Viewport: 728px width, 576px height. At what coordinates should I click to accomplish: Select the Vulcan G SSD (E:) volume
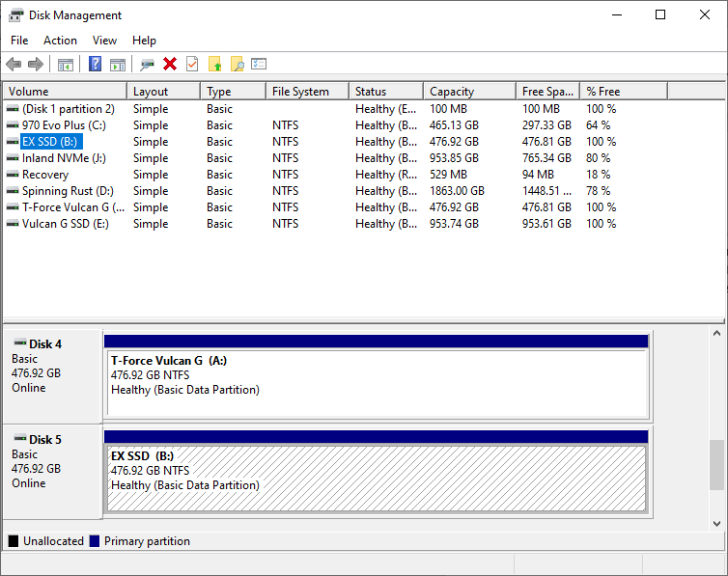336,224
